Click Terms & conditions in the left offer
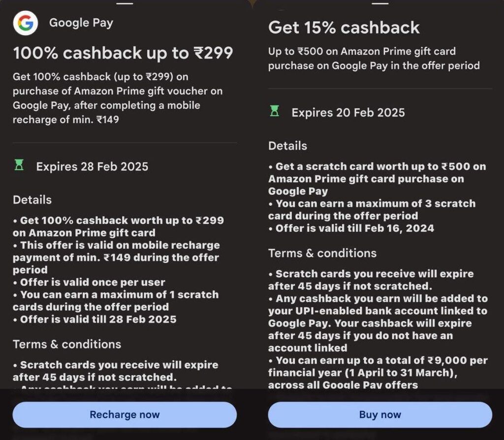 pos(67,344)
